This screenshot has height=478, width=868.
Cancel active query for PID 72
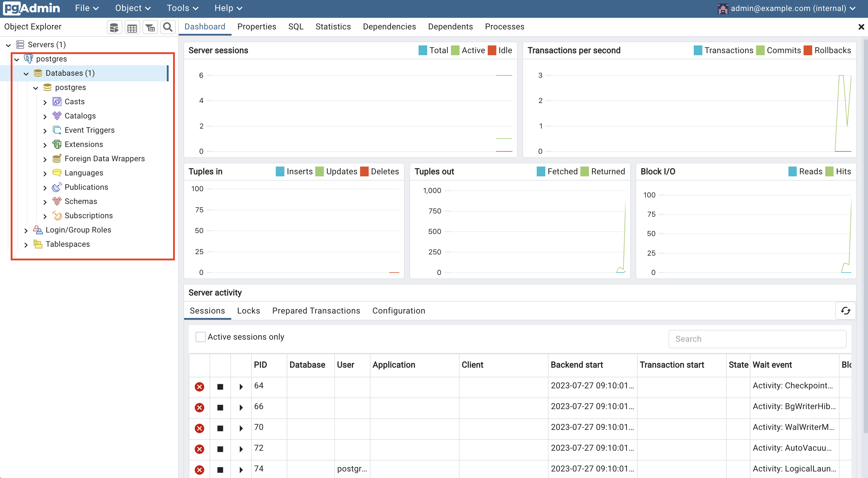pyautogui.click(x=220, y=449)
